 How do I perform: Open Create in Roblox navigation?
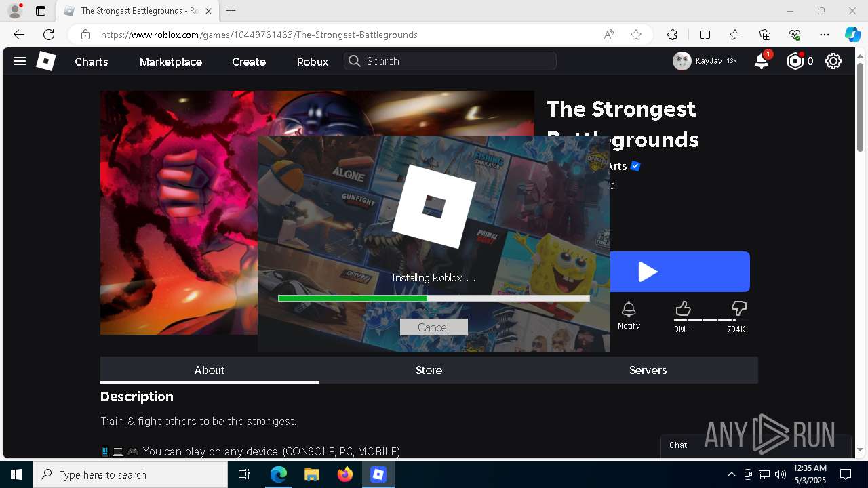point(249,62)
